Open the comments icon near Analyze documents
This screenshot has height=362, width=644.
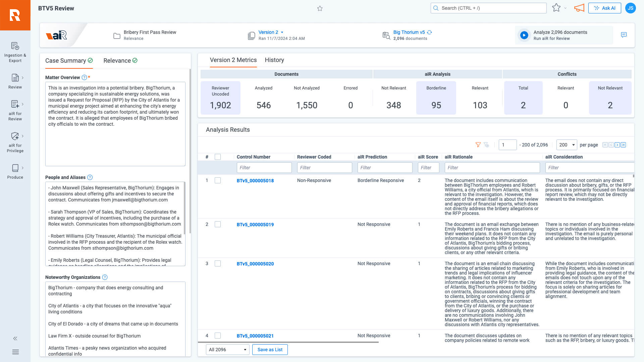(x=624, y=35)
